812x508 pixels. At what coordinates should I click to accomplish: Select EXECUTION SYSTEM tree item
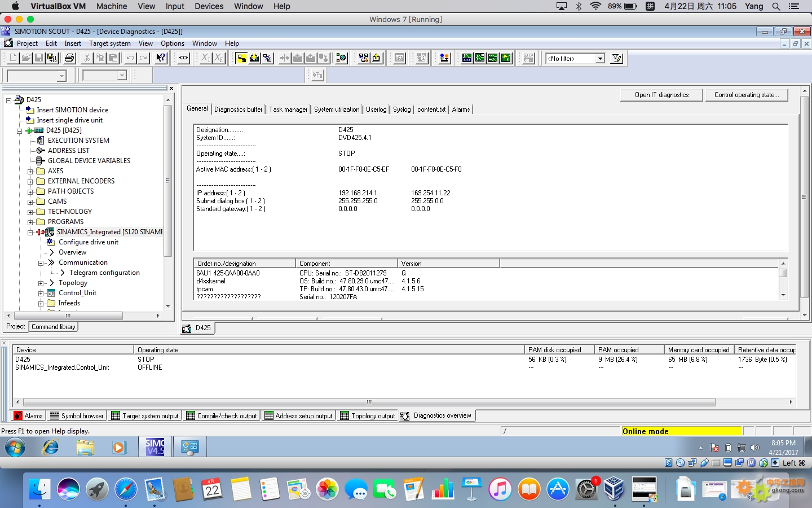(x=78, y=141)
